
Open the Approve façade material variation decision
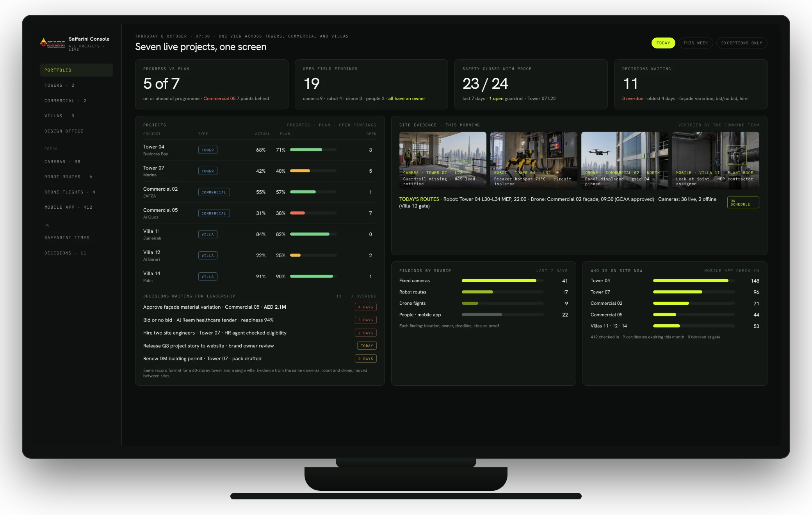[x=260, y=307]
